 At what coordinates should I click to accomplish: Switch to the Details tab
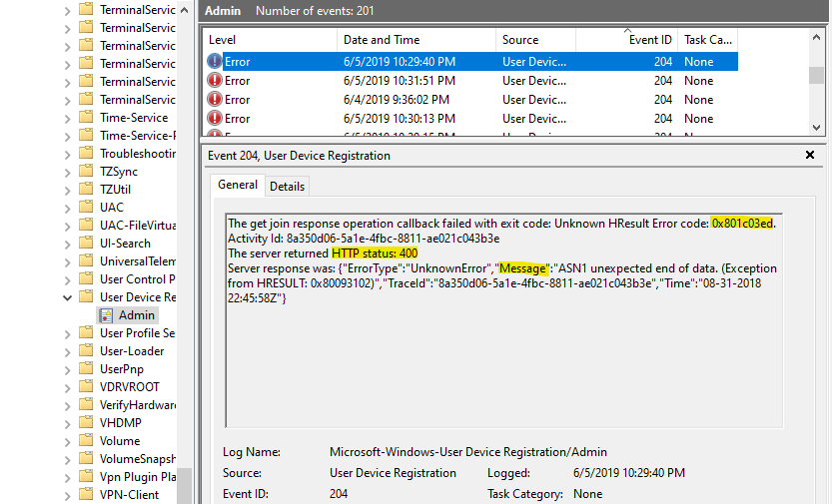tap(287, 187)
